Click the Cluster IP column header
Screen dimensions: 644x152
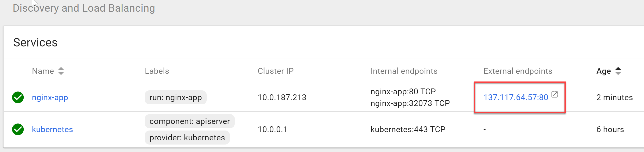[275, 71]
